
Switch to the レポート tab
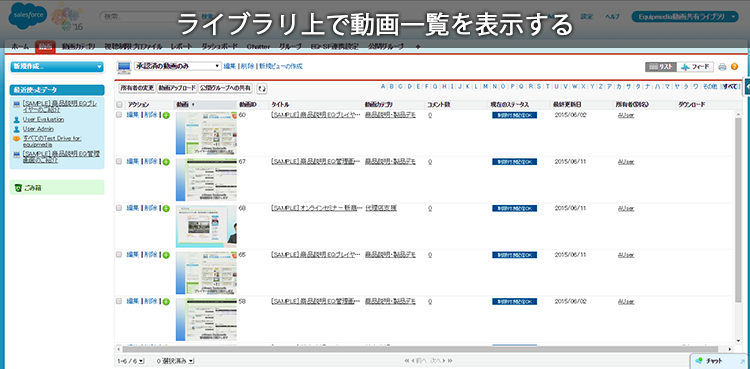pos(181,47)
